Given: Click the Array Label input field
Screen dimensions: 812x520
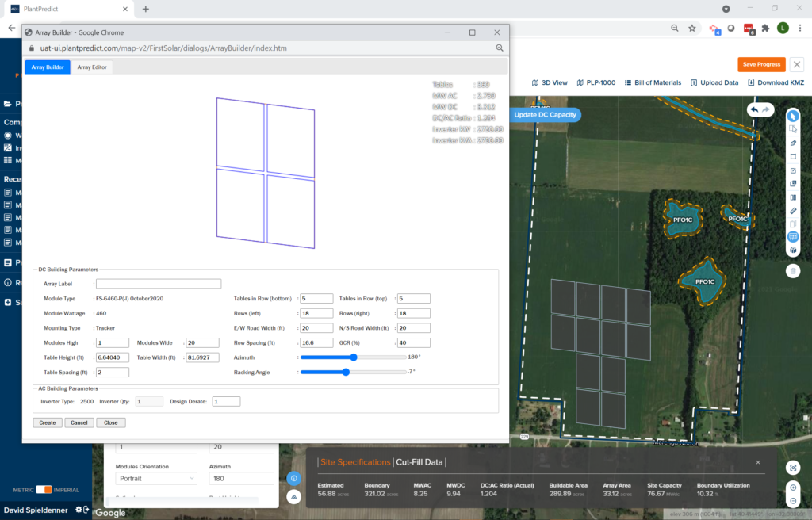Looking at the screenshot, I should pyautogui.click(x=159, y=284).
